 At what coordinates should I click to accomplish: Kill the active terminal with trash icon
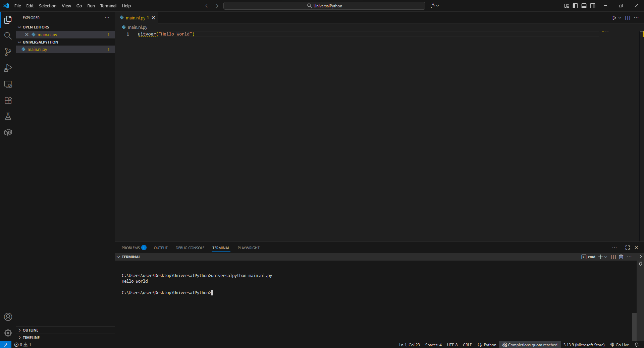[621, 257]
